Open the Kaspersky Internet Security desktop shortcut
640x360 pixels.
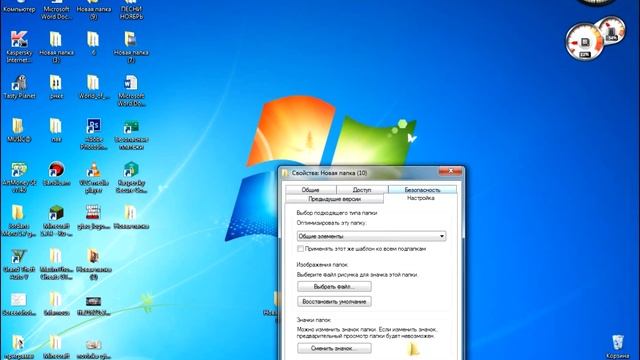click(19, 47)
